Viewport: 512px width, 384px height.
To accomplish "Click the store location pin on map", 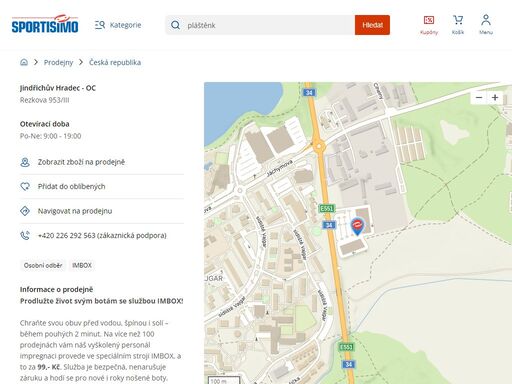I will 357,226.
